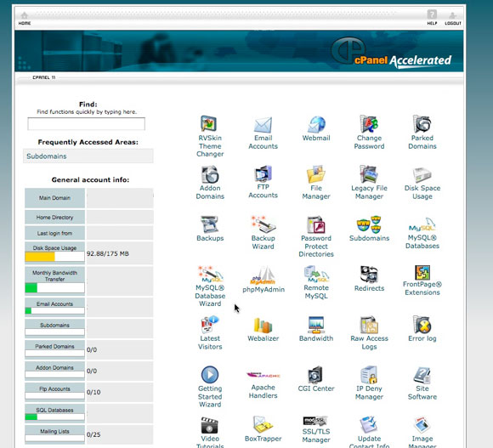Click the '0/25' Mailing Lists value
The image size is (493, 448).
(x=93, y=434)
